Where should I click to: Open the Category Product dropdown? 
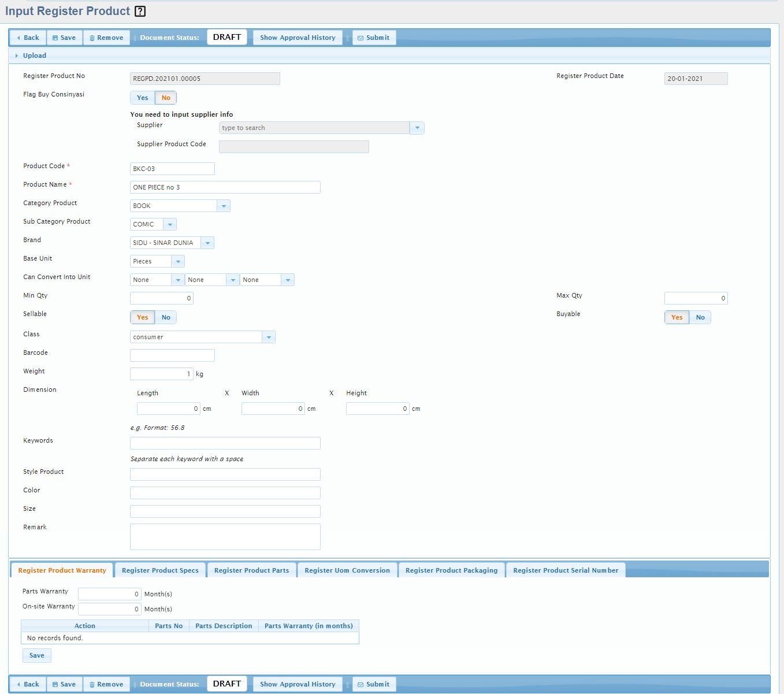[224, 206]
